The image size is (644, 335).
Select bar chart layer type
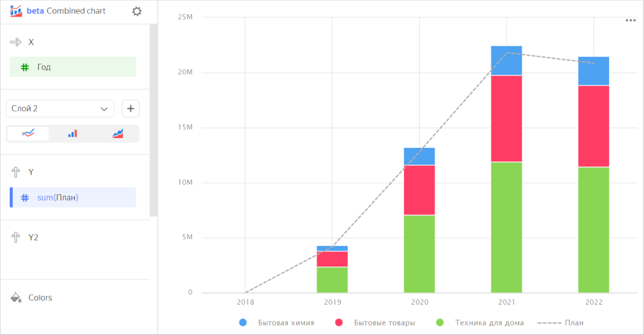pyautogui.click(x=72, y=134)
